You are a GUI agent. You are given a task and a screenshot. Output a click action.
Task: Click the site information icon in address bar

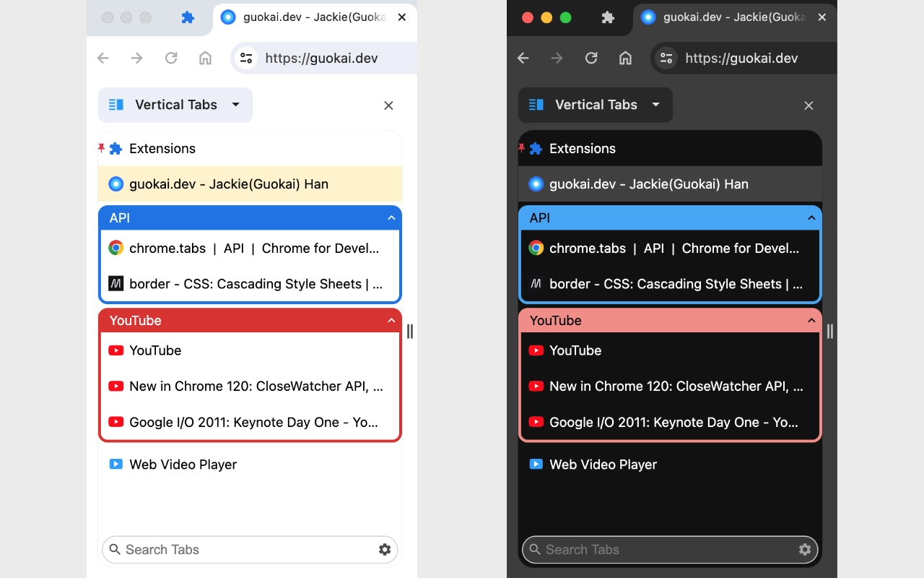pyautogui.click(x=245, y=58)
